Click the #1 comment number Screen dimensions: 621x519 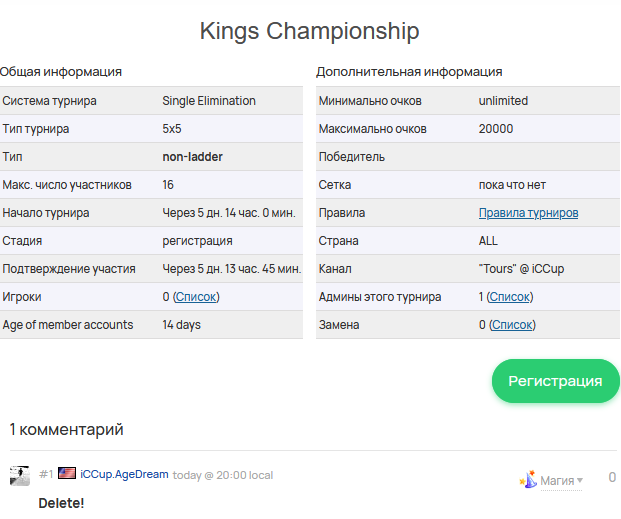tap(46, 474)
